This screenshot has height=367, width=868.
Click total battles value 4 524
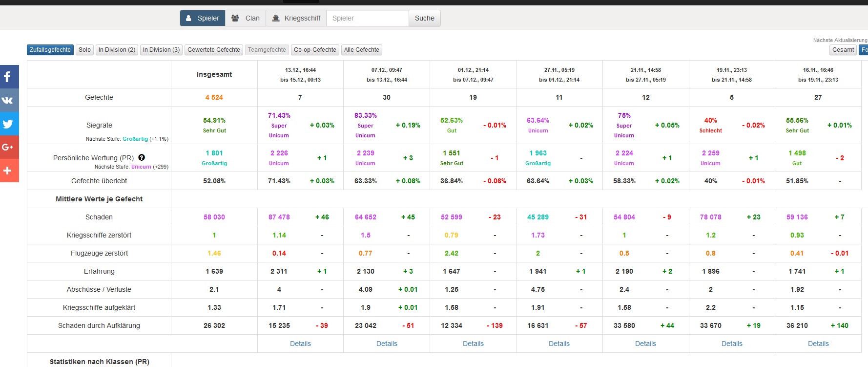(214, 97)
